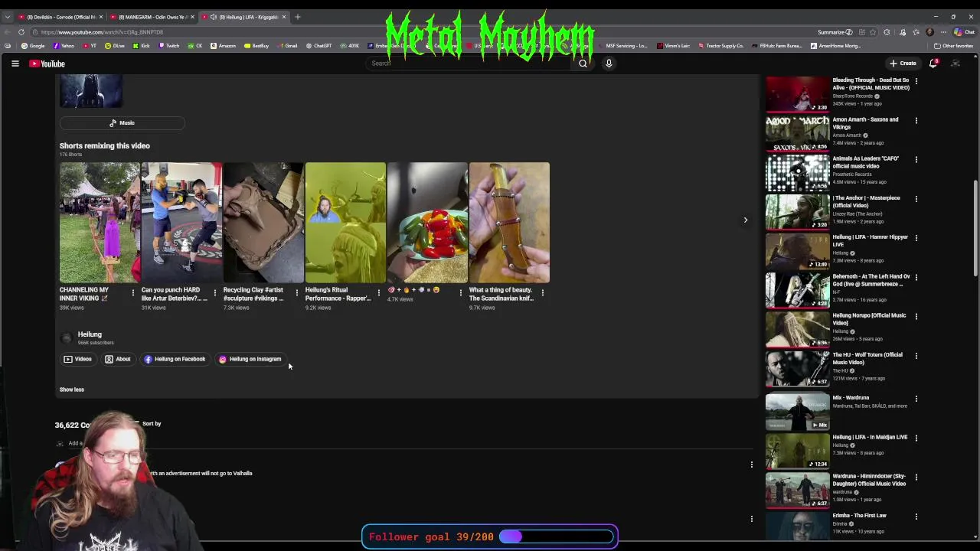Image resolution: width=980 pixels, height=551 pixels.
Task: Click Summarize in the address bar
Action: 835,32
